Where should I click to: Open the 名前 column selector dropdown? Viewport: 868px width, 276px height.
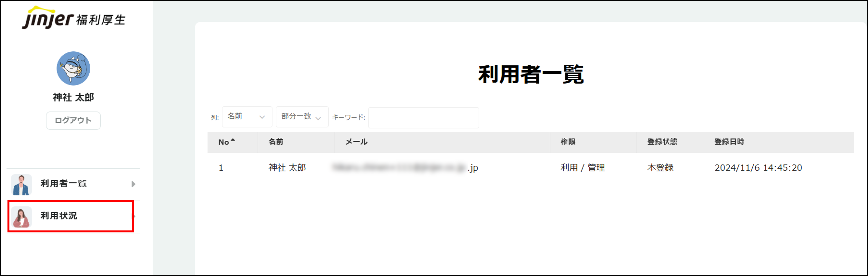coord(247,117)
